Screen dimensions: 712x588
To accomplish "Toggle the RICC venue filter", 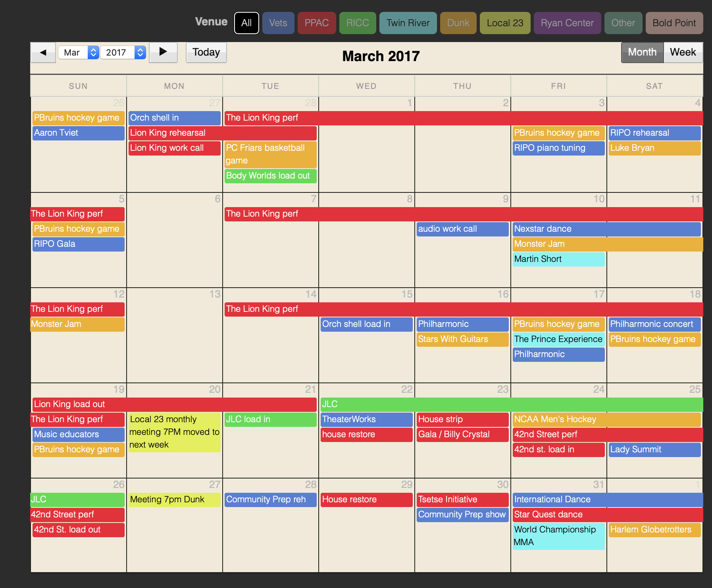I will [358, 23].
